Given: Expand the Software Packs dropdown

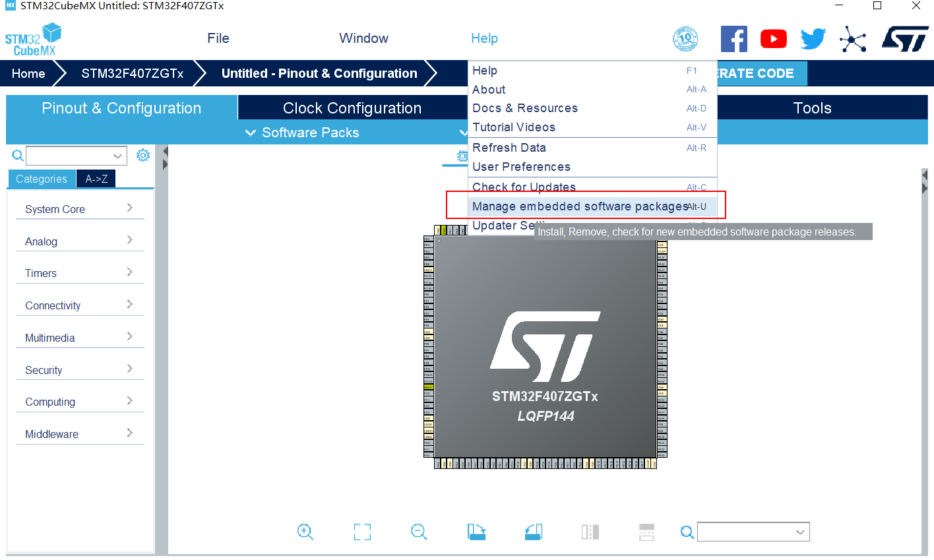Looking at the screenshot, I should tap(302, 133).
